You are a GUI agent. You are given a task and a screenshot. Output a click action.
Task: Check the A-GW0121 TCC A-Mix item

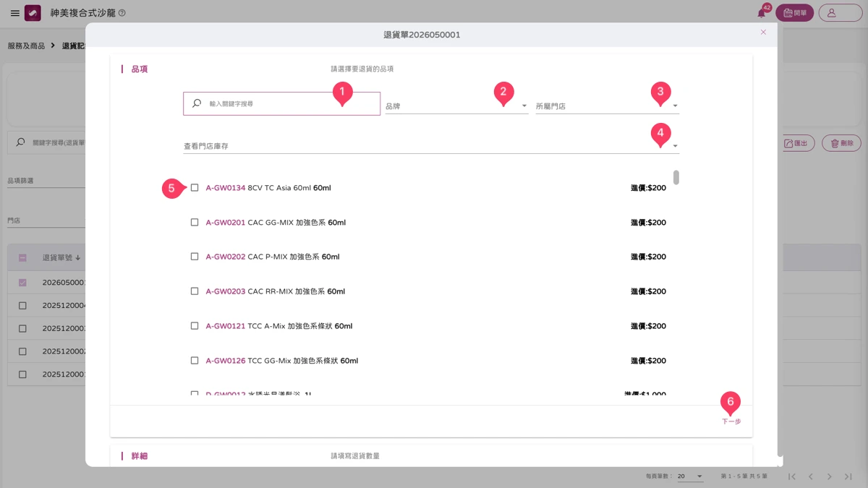coord(195,326)
